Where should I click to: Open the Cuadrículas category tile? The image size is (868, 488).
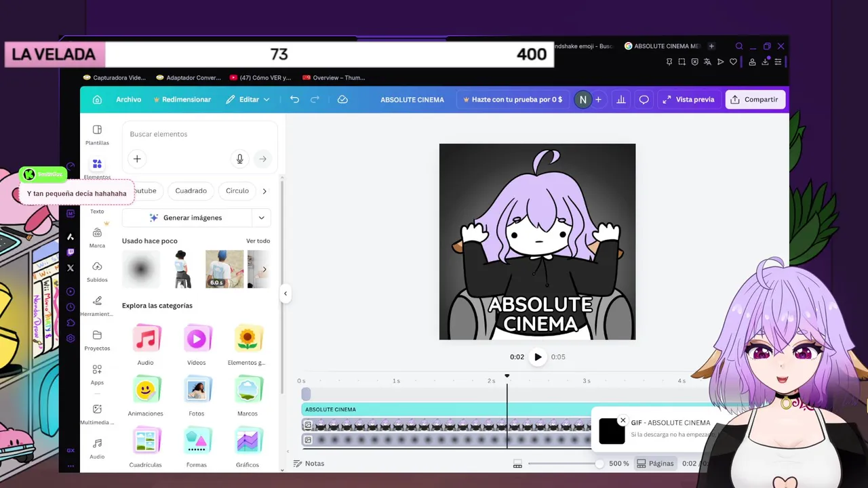(146, 447)
